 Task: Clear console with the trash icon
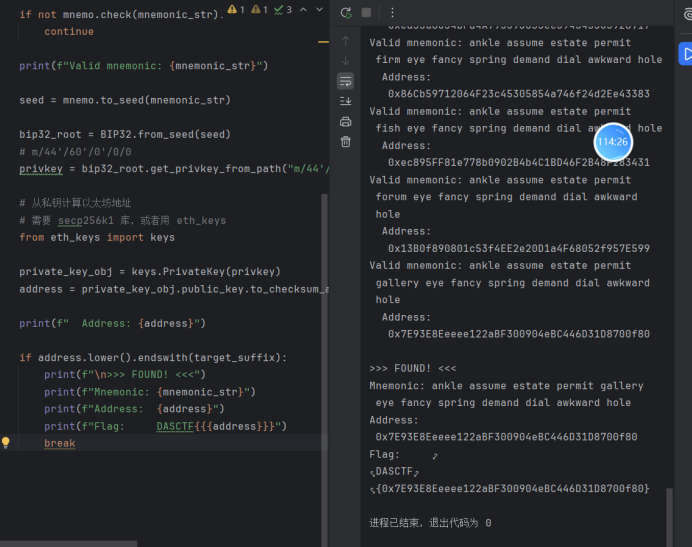pyautogui.click(x=346, y=141)
